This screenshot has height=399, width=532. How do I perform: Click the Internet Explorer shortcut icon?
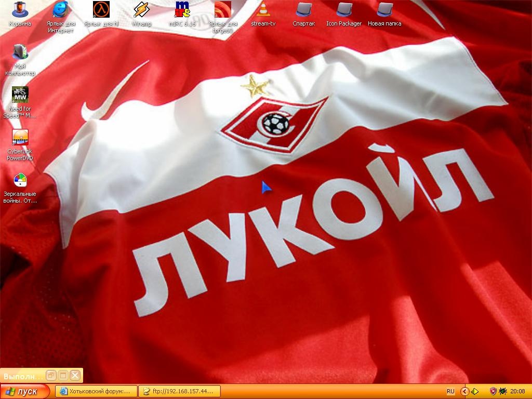point(61,10)
